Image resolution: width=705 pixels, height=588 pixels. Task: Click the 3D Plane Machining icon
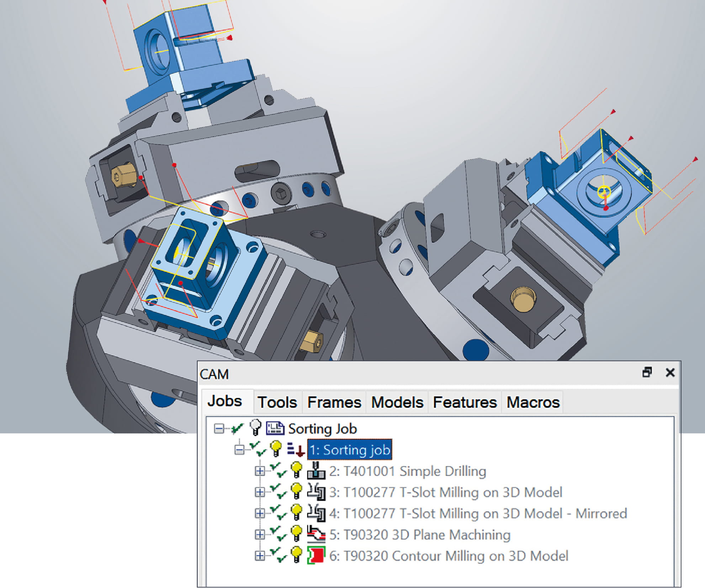coord(316,534)
